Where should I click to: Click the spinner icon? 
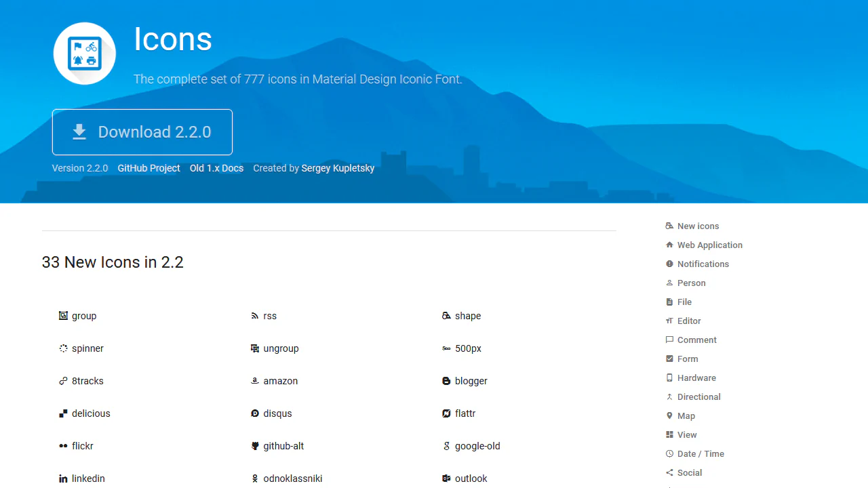pos(63,348)
